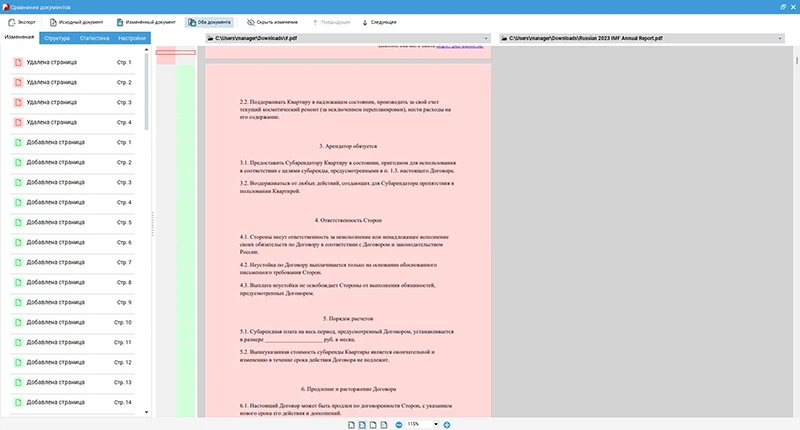Click green page icon of added Стр. 3
Image resolution: width=800 pixels, height=430 pixels.
[18, 182]
